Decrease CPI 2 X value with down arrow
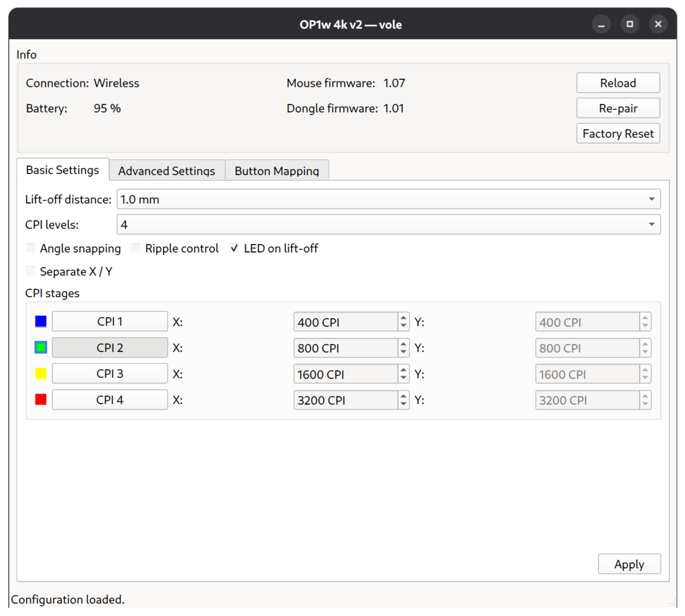 click(403, 352)
